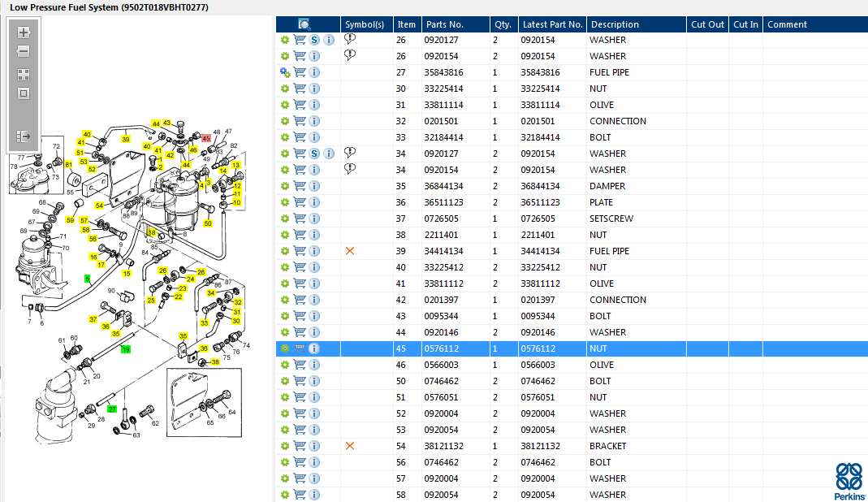Click the single square fit-view icon
The height and width of the screenshot is (502, 868).
[24, 93]
